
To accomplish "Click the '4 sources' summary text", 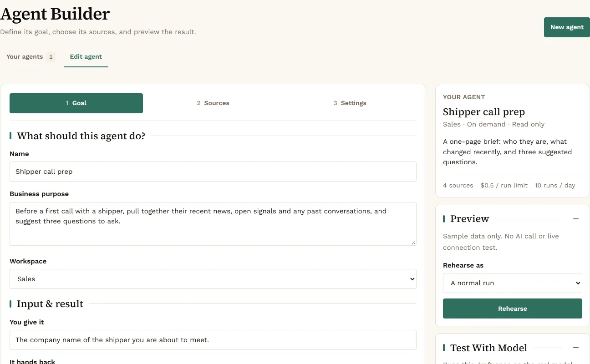I will (x=458, y=186).
